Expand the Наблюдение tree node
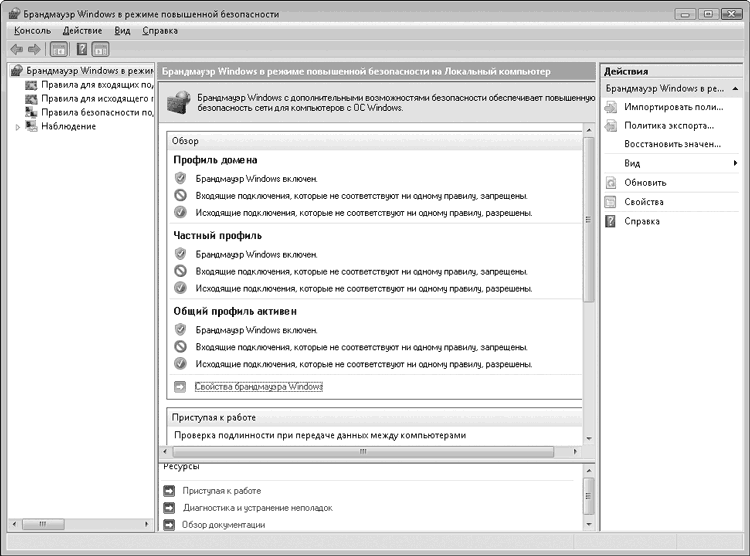This screenshot has width=750, height=556. point(17,127)
